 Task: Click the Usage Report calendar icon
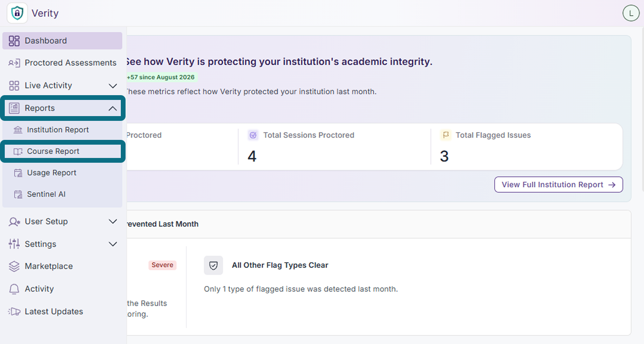18,173
